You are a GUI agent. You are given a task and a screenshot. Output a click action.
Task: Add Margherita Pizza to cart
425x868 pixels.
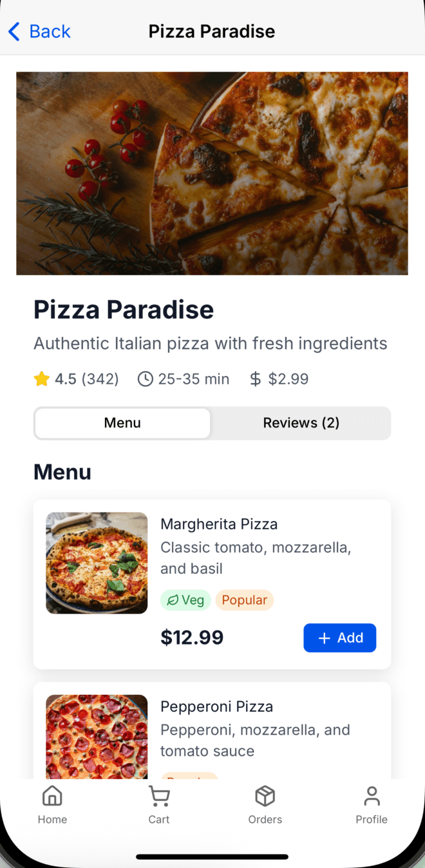click(340, 637)
